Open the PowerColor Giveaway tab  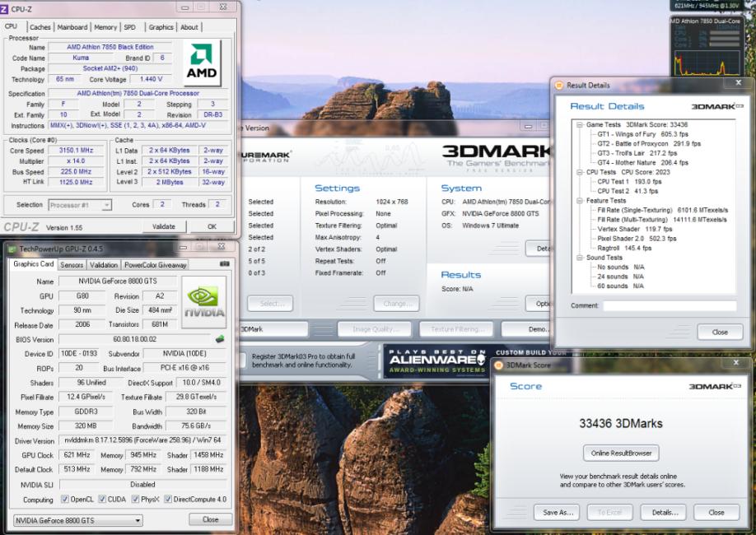[x=156, y=265]
